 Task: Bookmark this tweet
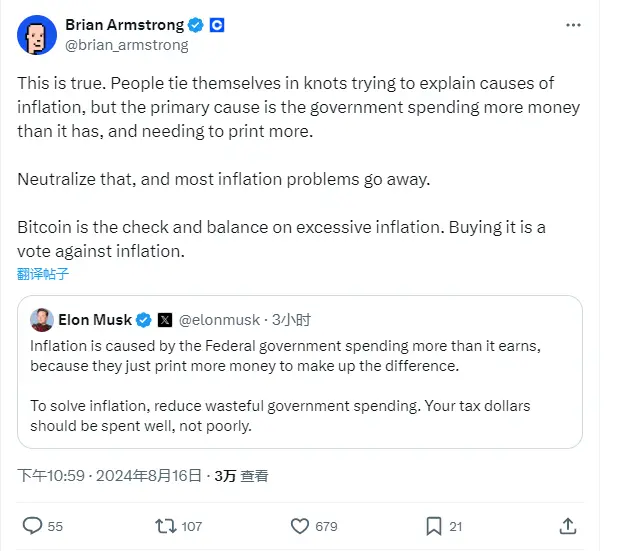434,525
